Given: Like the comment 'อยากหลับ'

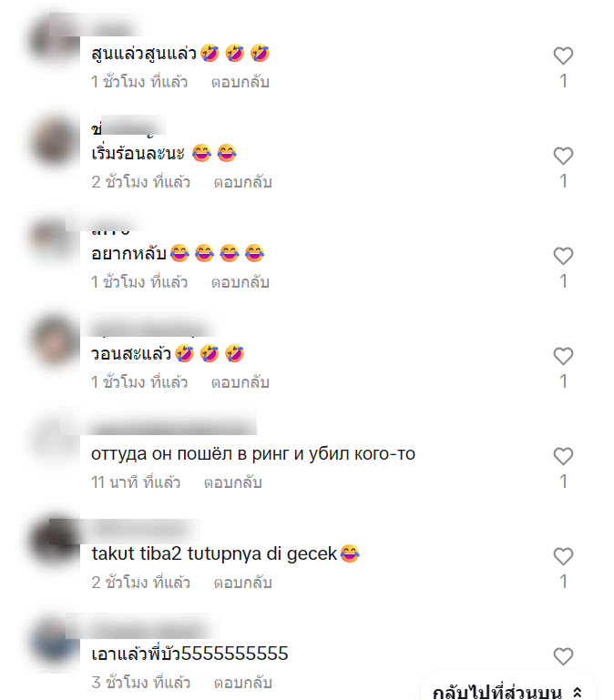Looking at the screenshot, I should [x=563, y=256].
